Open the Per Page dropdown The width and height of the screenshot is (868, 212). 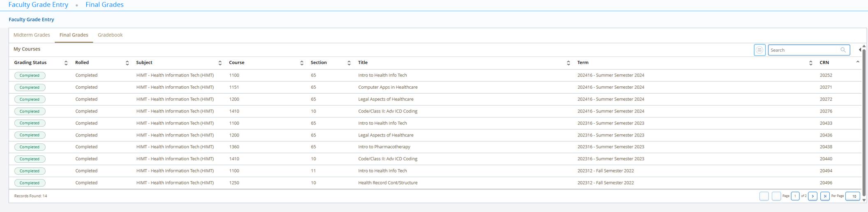(x=853, y=196)
